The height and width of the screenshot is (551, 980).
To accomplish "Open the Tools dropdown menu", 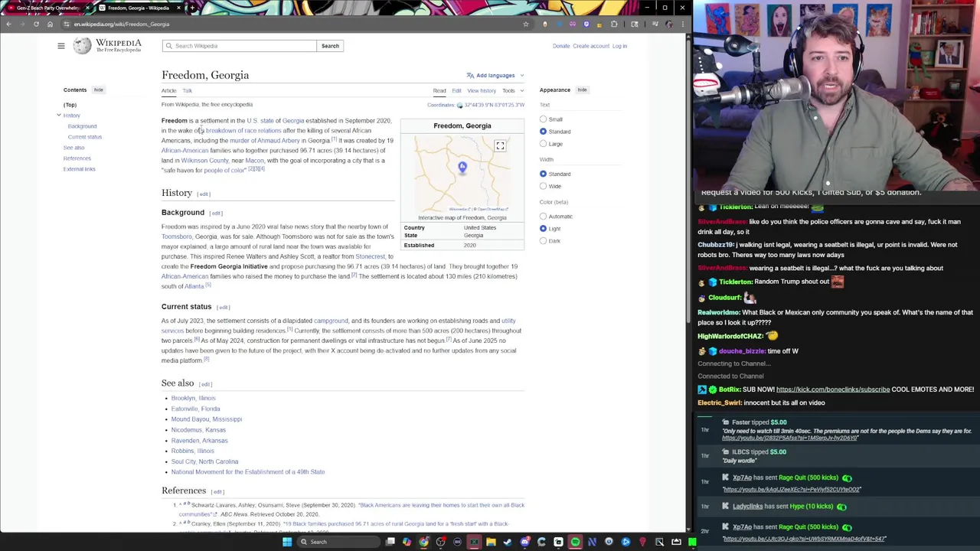I will pyautogui.click(x=512, y=90).
